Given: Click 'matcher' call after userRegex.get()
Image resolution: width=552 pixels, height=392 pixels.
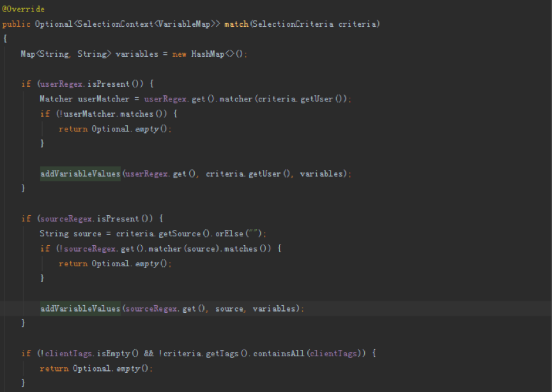Looking at the screenshot, I should pos(236,99).
